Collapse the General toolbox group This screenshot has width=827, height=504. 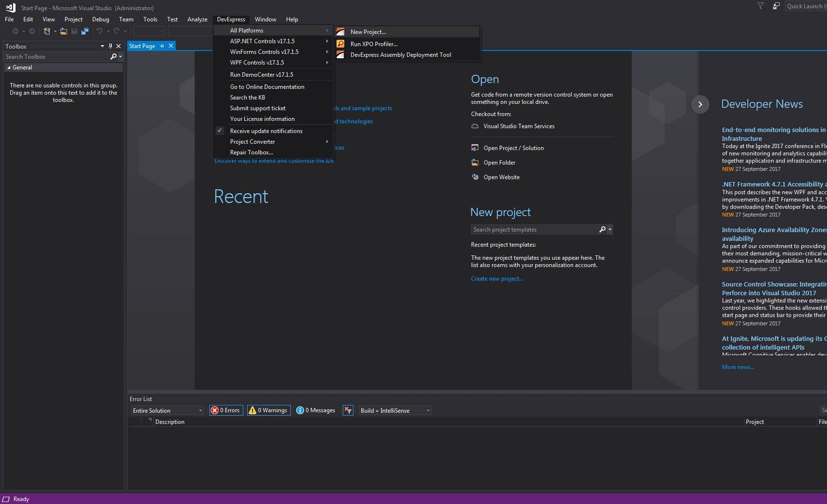tap(9, 67)
